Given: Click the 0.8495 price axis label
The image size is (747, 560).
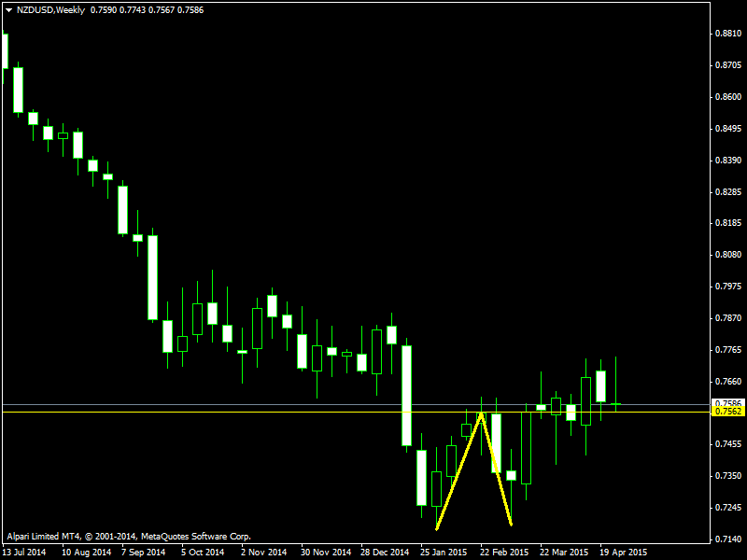Looking at the screenshot, I should click(x=728, y=129).
